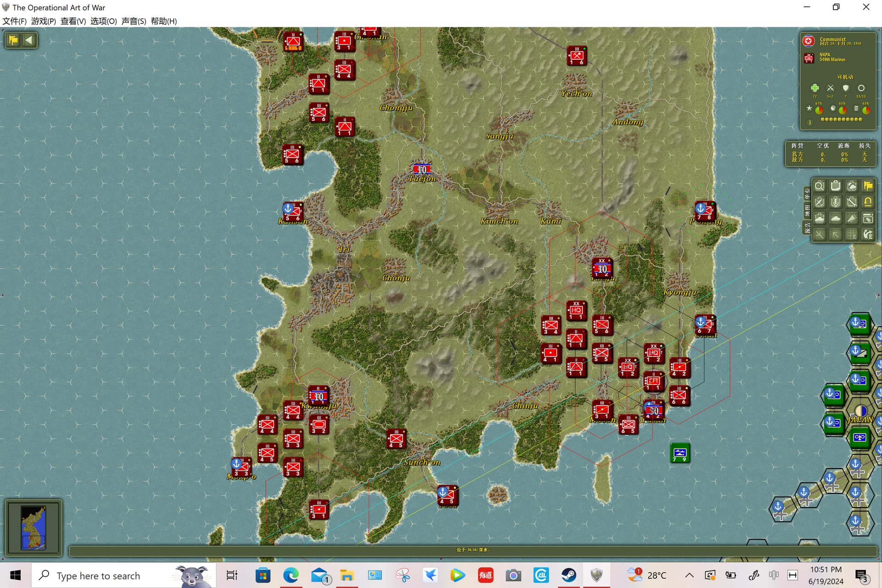Image resolution: width=882 pixels, height=588 pixels.
Task: Click the Andong city label
Action: pyautogui.click(x=628, y=122)
